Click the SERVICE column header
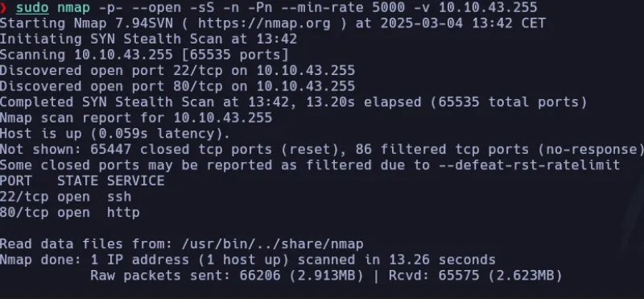Image resolution: width=644 pixels, height=299 pixels. pyautogui.click(x=135, y=181)
